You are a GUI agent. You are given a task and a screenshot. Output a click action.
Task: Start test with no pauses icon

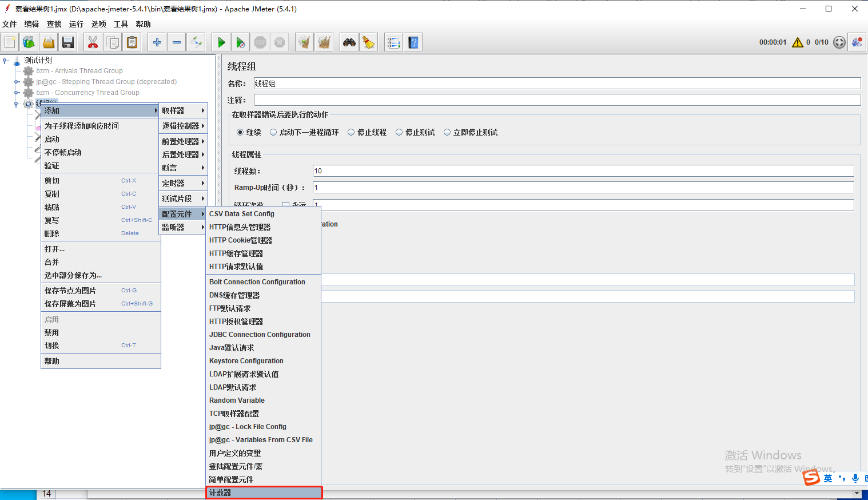tap(241, 42)
